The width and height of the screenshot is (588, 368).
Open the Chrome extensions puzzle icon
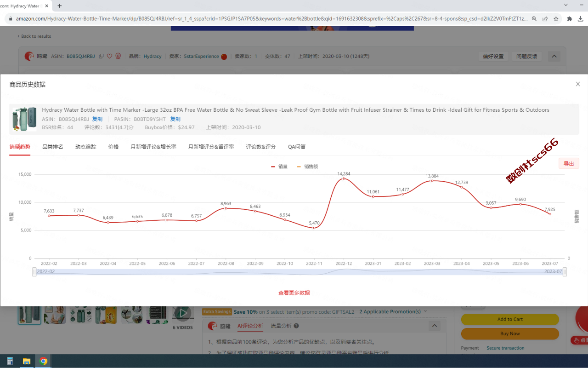click(x=570, y=19)
